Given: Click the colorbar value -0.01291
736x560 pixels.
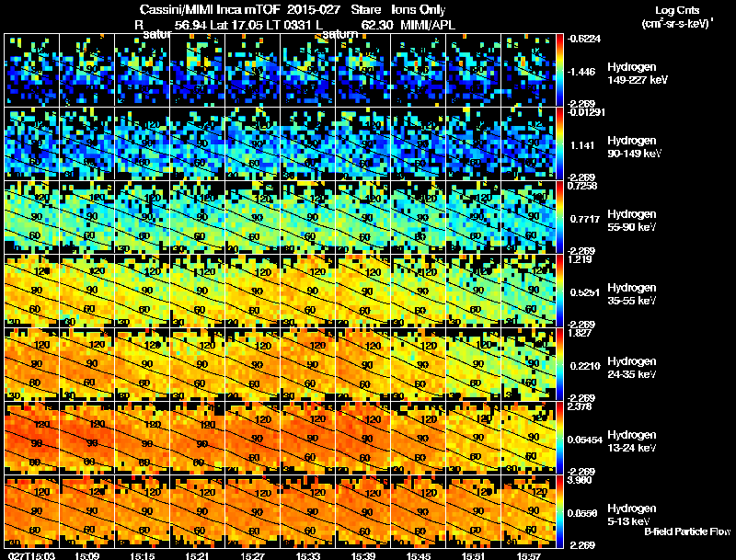Looking at the screenshot, I should [x=586, y=112].
